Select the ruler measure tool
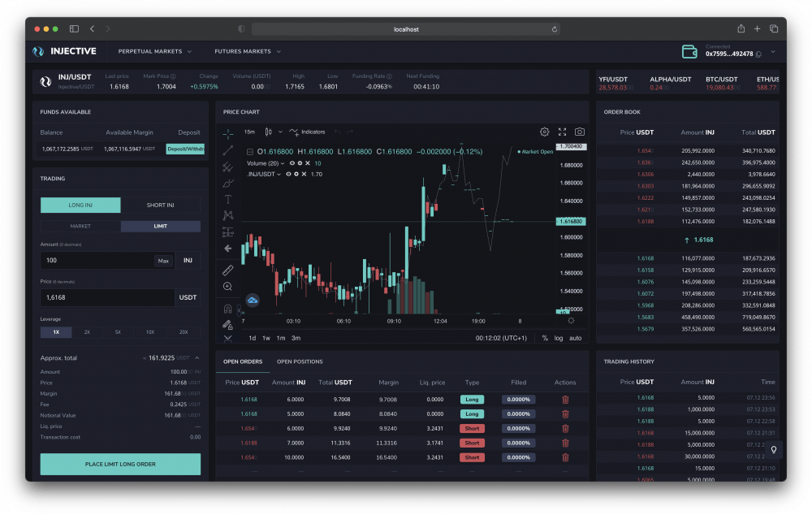The image size is (812, 515). [228, 270]
